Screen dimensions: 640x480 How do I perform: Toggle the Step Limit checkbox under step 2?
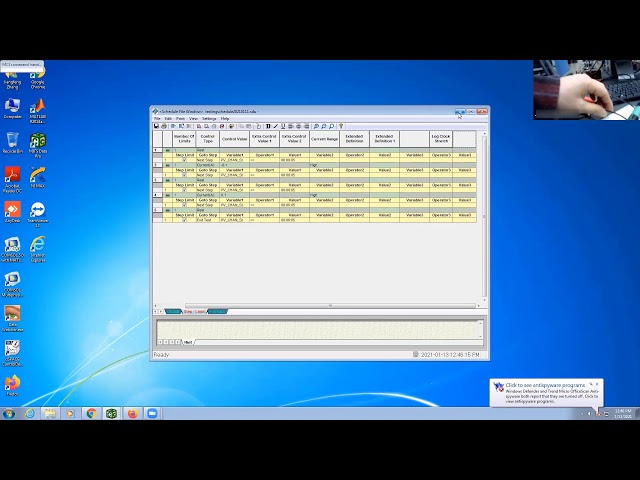pyautogui.click(x=184, y=175)
